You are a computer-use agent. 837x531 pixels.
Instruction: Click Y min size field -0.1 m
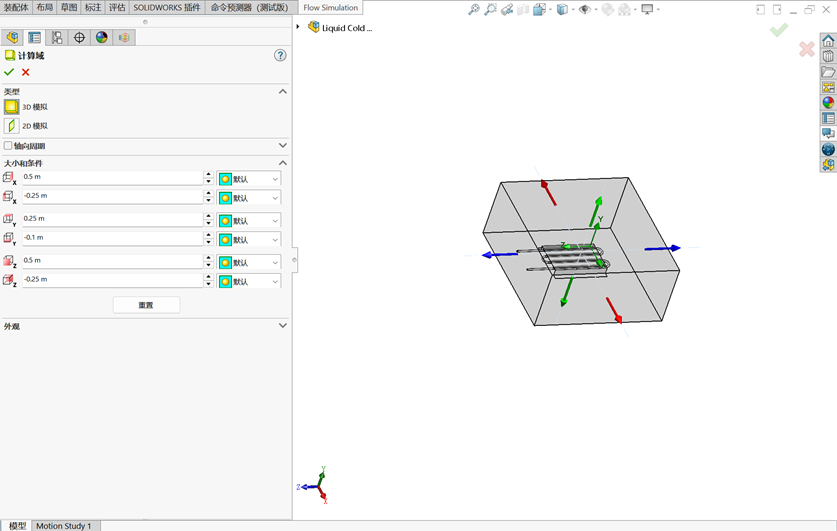112,239
